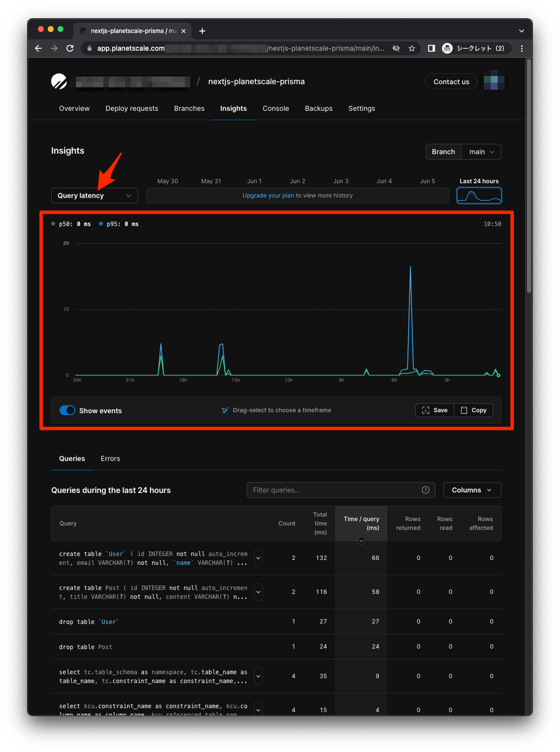Click the browser forward arrow

(x=54, y=48)
